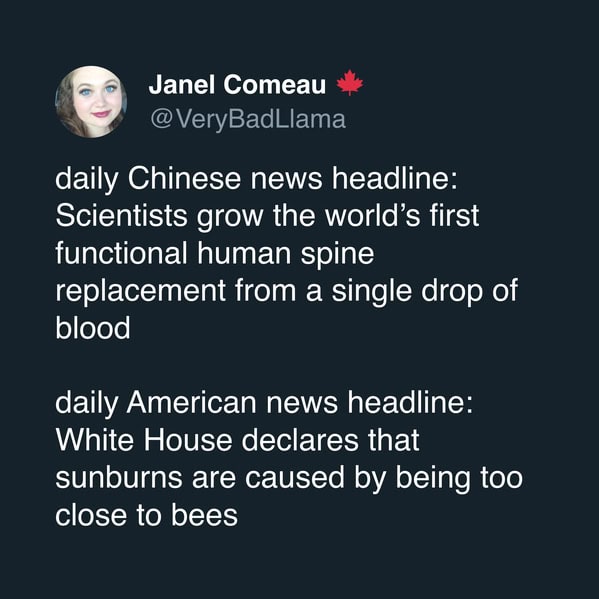Click the word 'Scientists' in the tweet
Viewport: 599px width, 599px height.
pos(121,216)
